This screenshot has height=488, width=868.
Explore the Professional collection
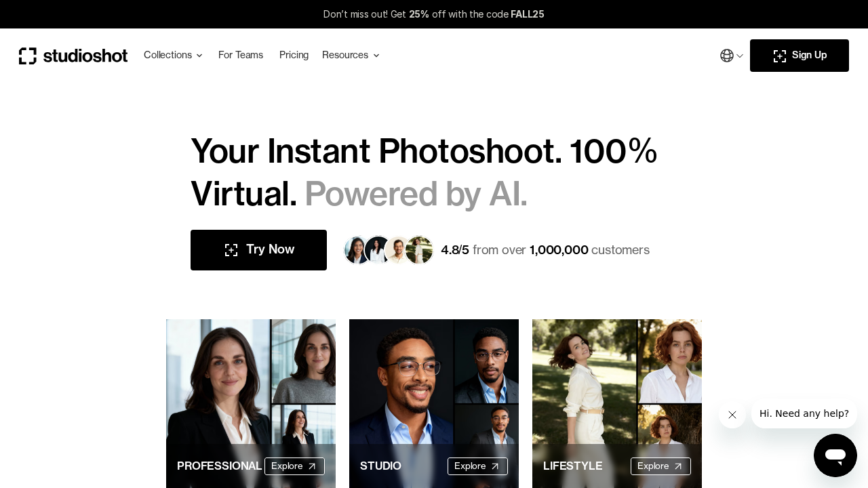coord(294,466)
